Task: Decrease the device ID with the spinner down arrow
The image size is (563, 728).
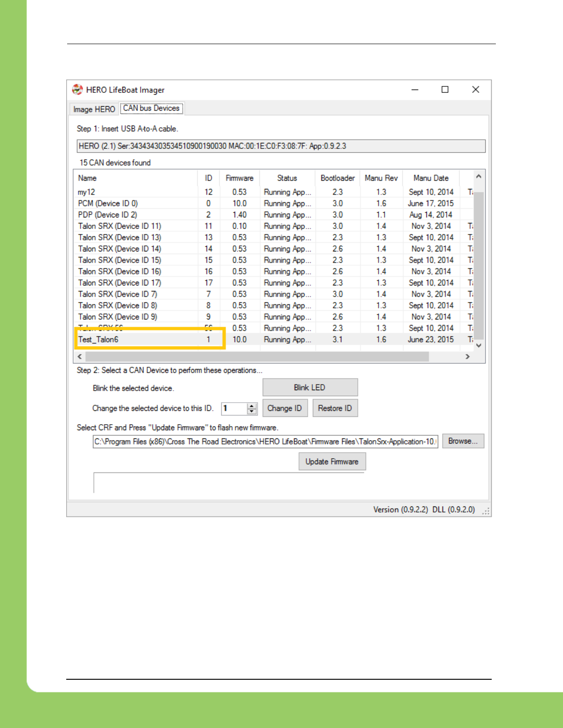Action: click(252, 411)
